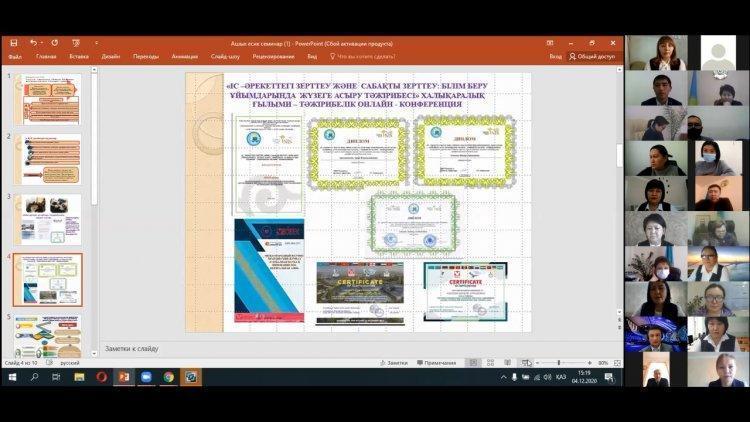The width and height of the screenshot is (750, 422).
Task: Switch to Normal view icon
Action: point(473,363)
